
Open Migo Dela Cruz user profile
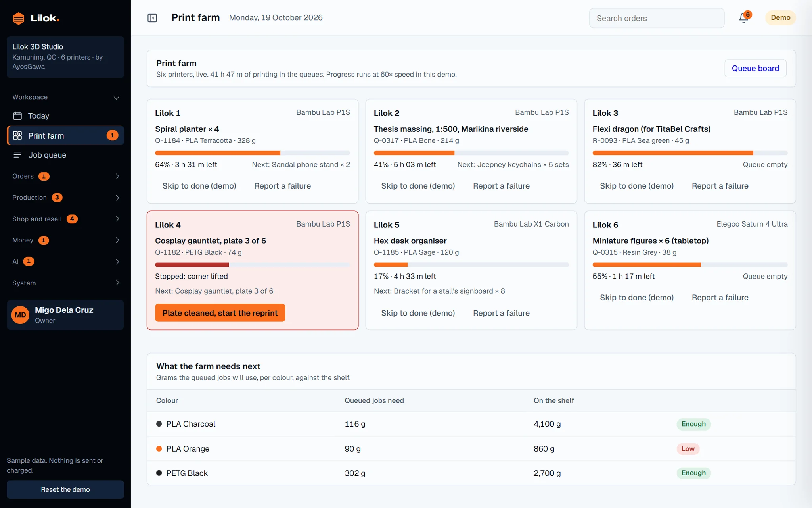click(x=65, y=315)
